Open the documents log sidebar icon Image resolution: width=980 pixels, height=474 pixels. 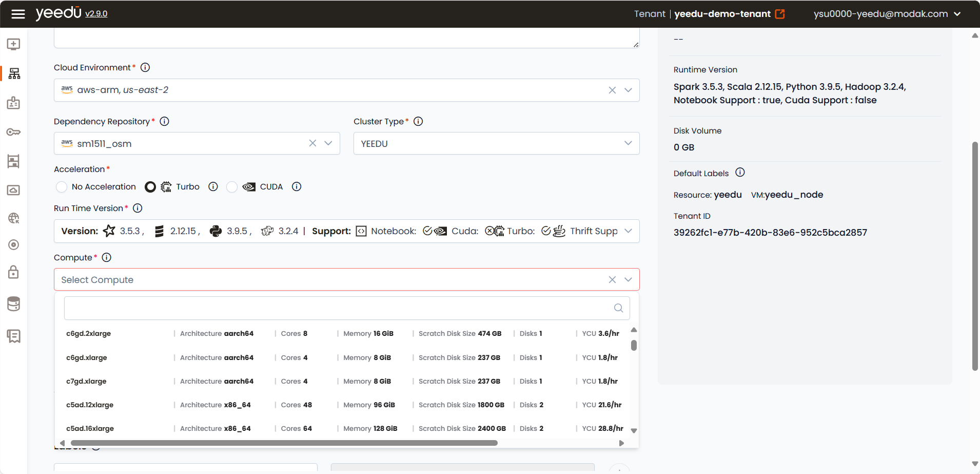14,336
